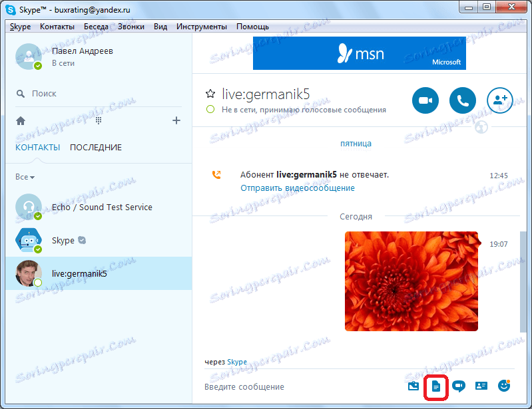This screenshot has width=532, height=409.
Task: Click the plus icon to add contact
Action: (x=176, y=120)
